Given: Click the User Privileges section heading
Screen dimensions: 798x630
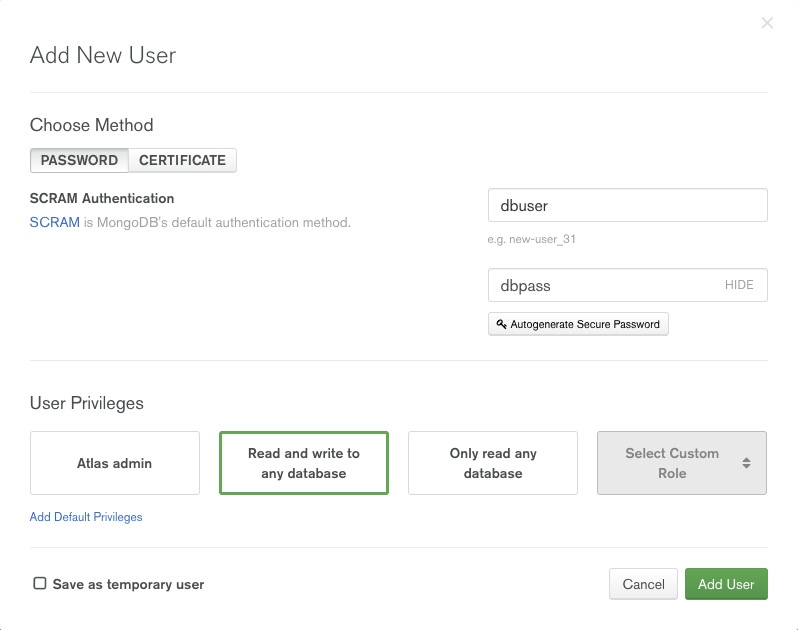Looking at the screenshot, I should pyautogui.click(x=87, y=403).
